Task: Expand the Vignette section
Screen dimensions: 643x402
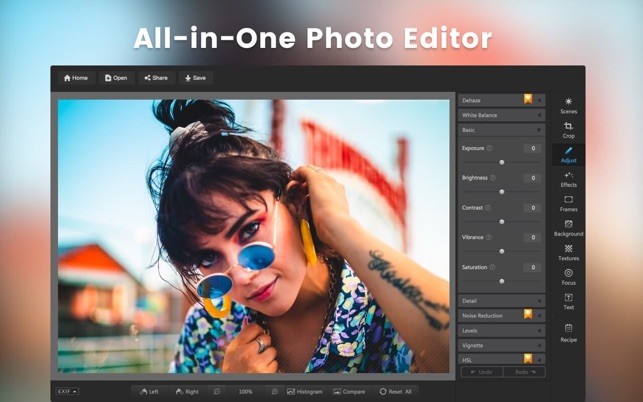Action: pyautogui.click(x=501, y=345)
